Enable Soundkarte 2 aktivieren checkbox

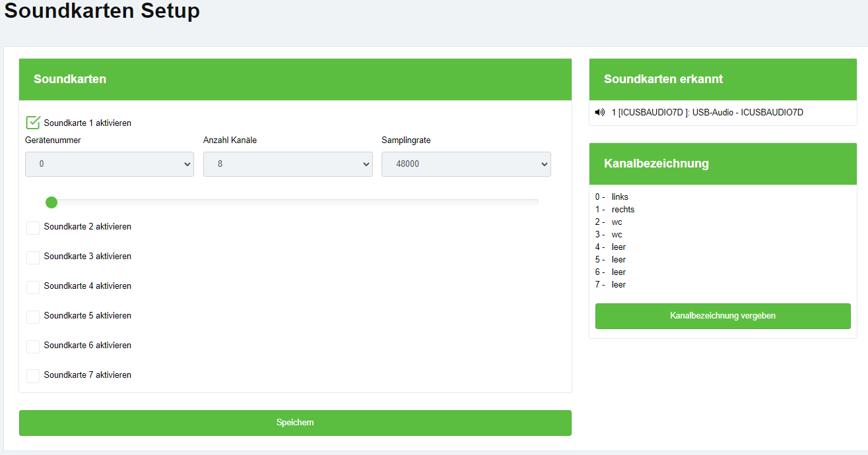tap(33, 228)
